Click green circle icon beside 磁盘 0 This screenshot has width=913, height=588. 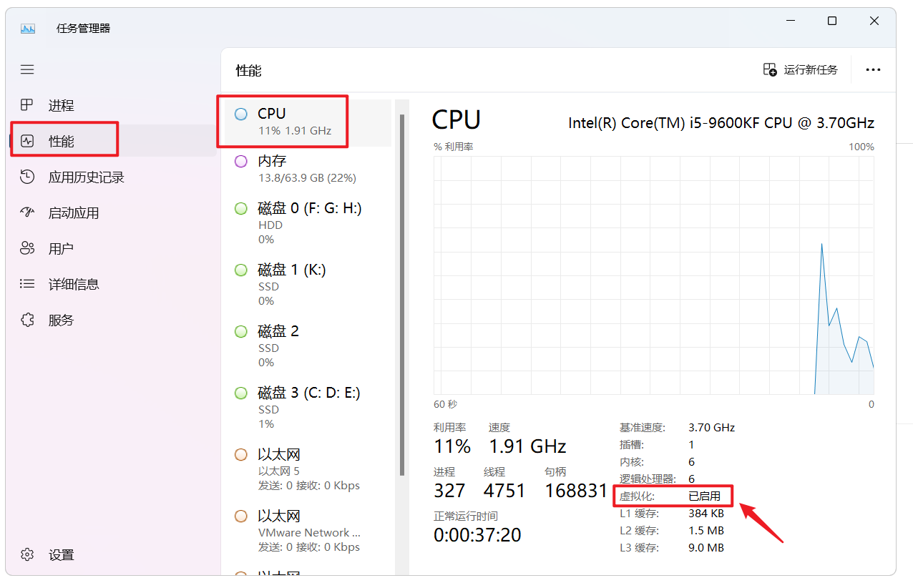(x=241, y=209)
